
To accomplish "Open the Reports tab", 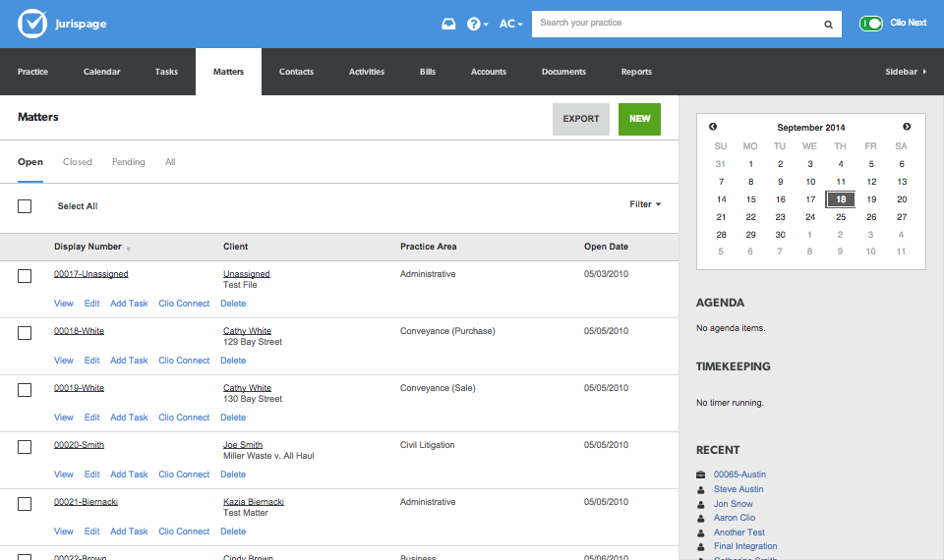I will click(x=636, y=72).
